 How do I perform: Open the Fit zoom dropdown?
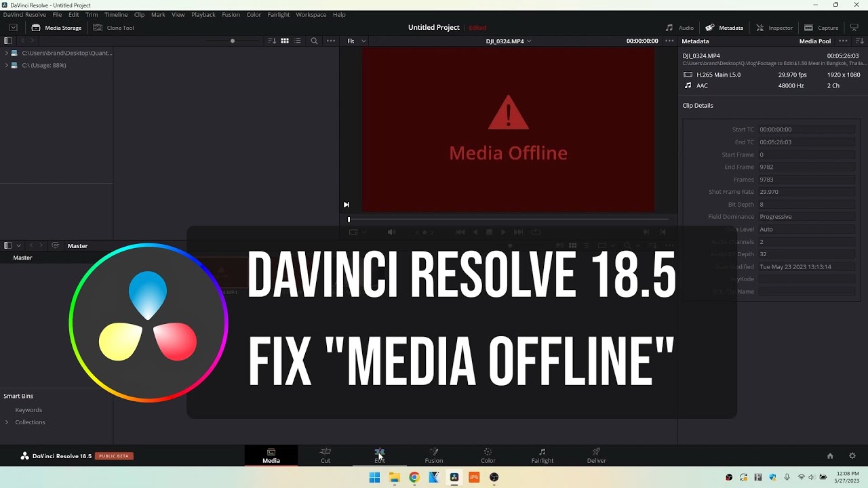click(x=356, y=41)
